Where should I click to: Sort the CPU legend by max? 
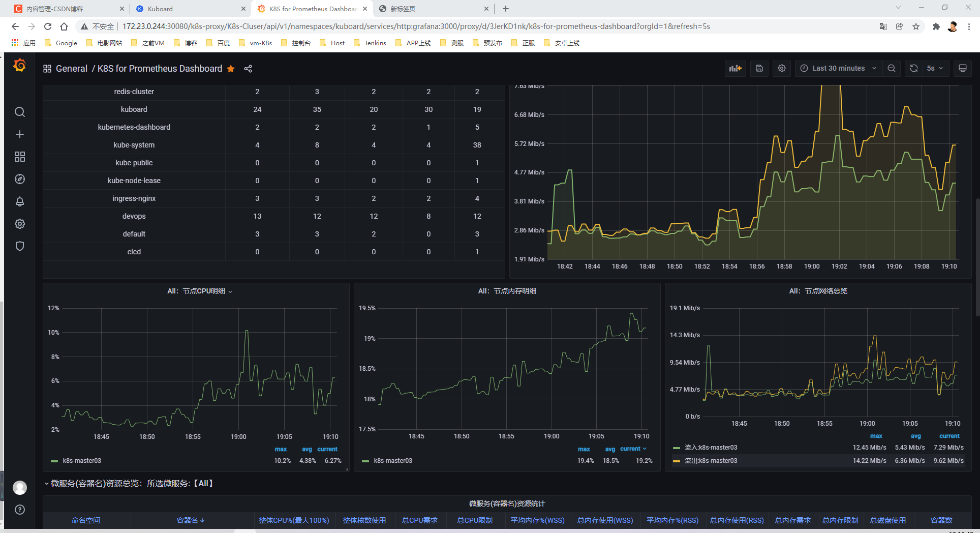tap(281, 450)
